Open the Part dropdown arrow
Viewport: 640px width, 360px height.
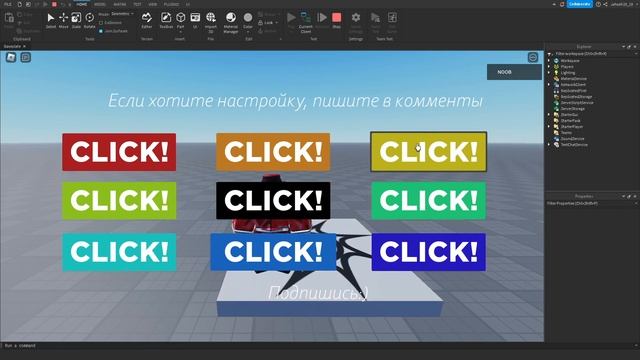coord(180,31)
